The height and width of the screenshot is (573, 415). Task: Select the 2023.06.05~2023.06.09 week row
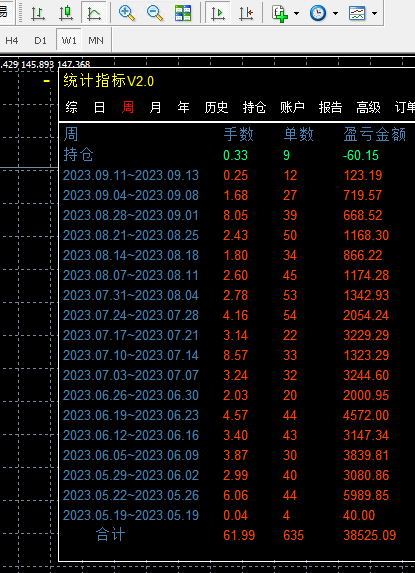tap(131, 455)
